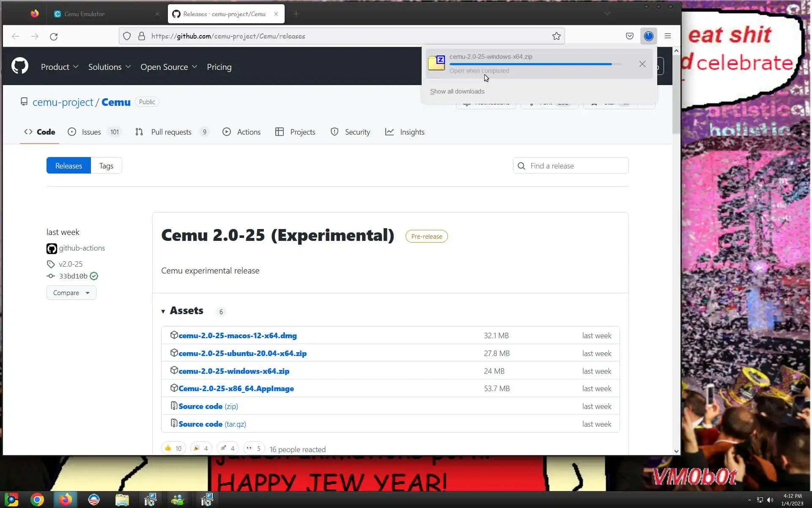Click the thumbs up reaction

[173, 448]
